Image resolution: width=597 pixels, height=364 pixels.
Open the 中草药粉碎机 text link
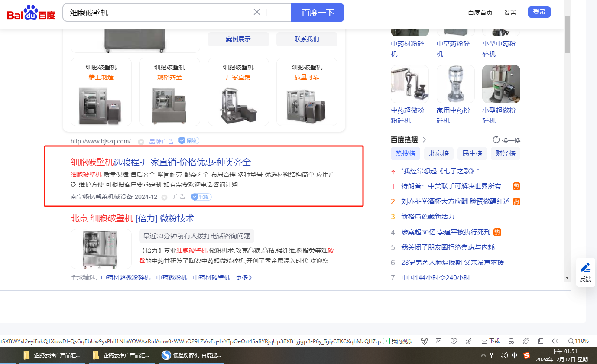point(453,49)
